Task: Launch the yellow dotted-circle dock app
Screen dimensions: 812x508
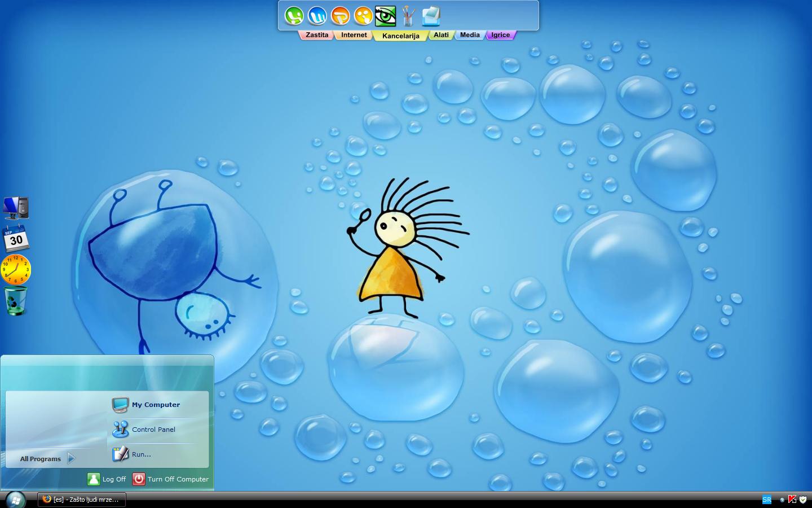Action: coord(363,16)
